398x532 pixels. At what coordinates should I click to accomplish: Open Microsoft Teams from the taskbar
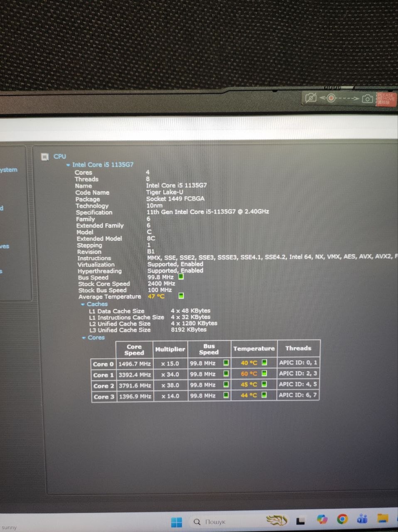(x=362, y=518)
